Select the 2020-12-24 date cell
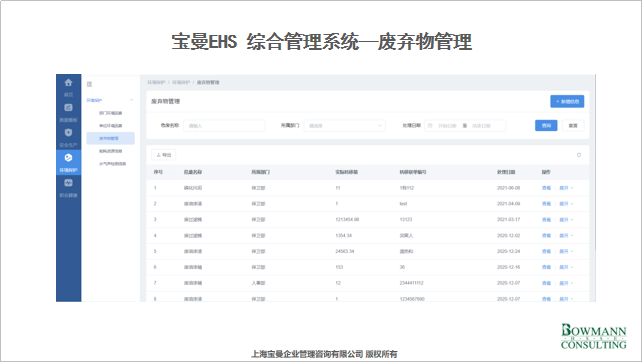This screenshot has height=363, width=643. click(x=508, y=251)
